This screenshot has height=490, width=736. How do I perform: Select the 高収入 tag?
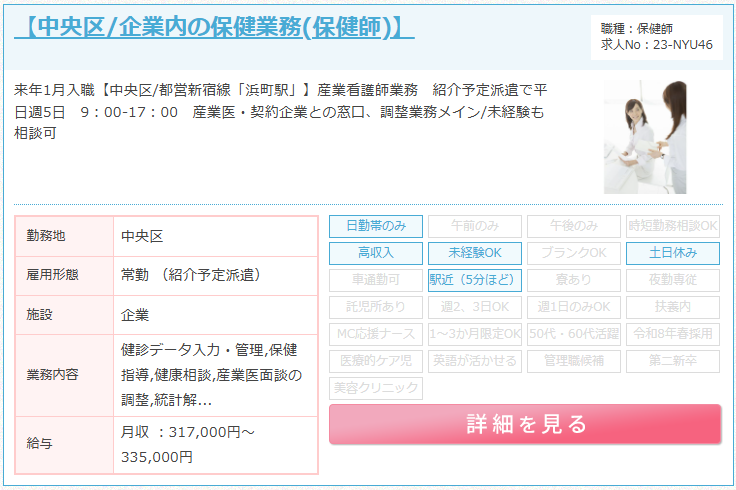click(376, 253)
